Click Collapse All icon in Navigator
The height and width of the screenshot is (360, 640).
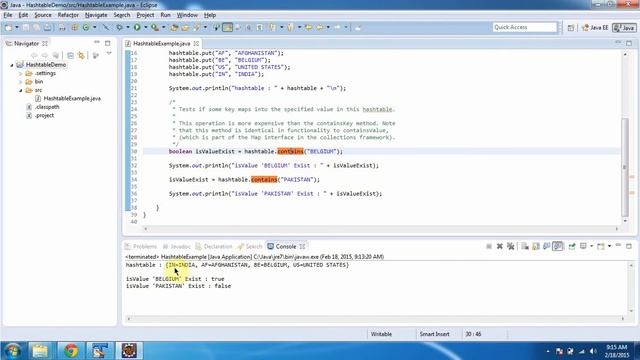pyautogui.click(x=70, y=55)
